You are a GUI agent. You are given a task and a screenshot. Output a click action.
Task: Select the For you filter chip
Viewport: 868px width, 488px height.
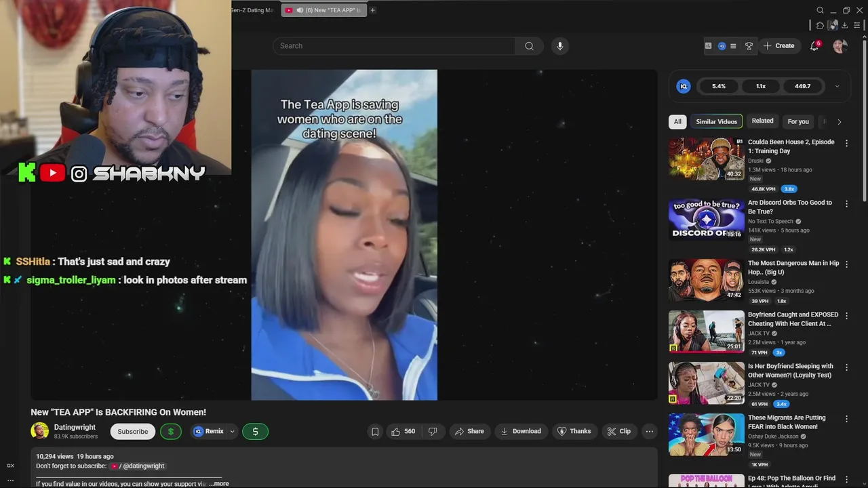pyautogui.click(x=798, y=121)
